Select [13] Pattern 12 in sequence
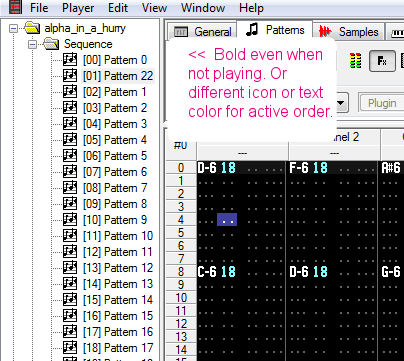 pos(118,268)
